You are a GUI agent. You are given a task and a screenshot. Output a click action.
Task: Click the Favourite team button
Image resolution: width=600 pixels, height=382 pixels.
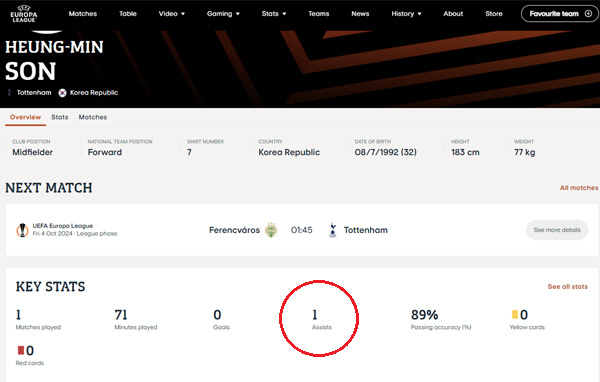[x=560, y=14]
